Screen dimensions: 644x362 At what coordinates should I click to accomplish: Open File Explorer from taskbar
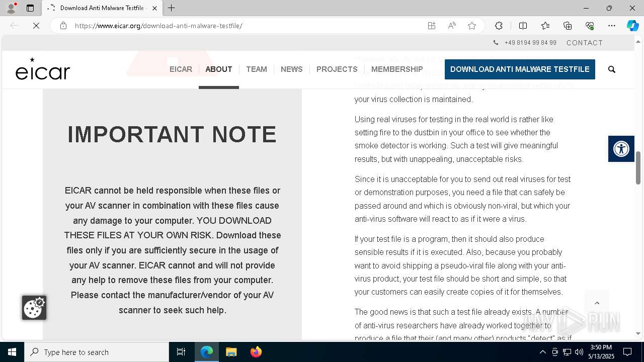[x=231, y=352]
